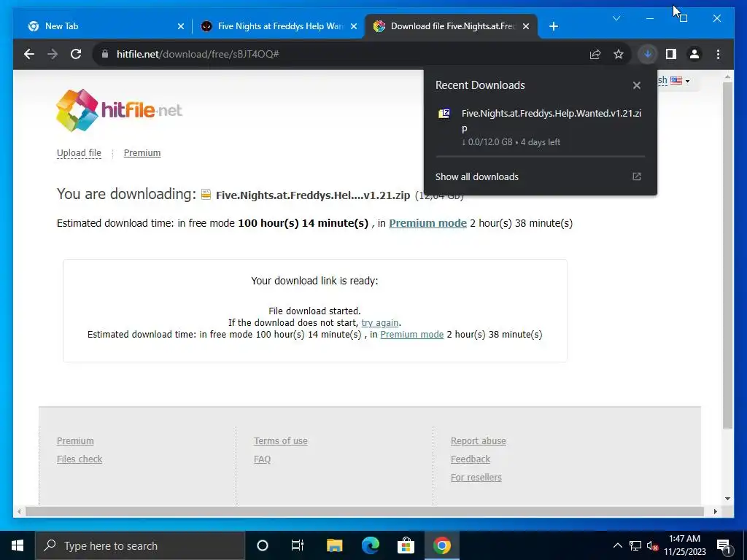
Task: Close the New Tab tab
Action: point(181,26)
